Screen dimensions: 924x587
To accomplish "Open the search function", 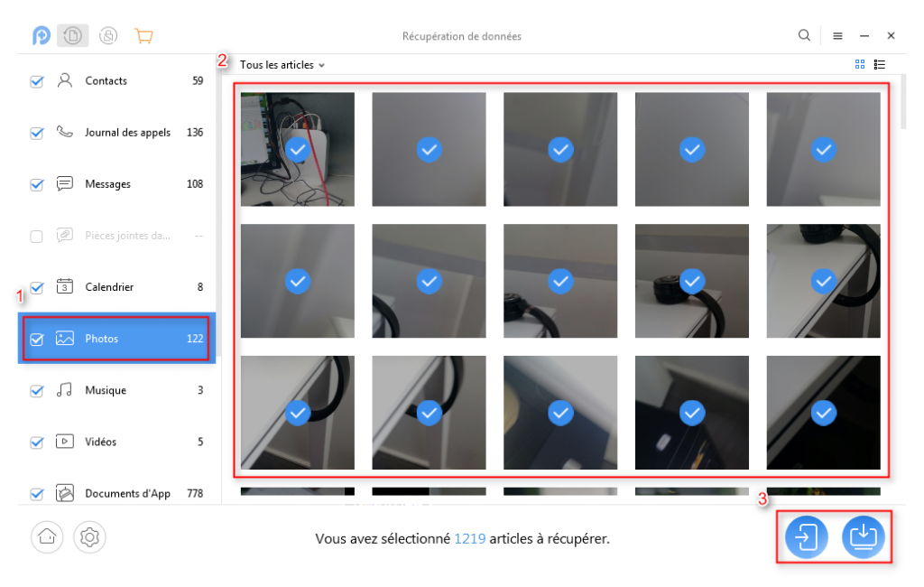I will click(x=804, y=35).
